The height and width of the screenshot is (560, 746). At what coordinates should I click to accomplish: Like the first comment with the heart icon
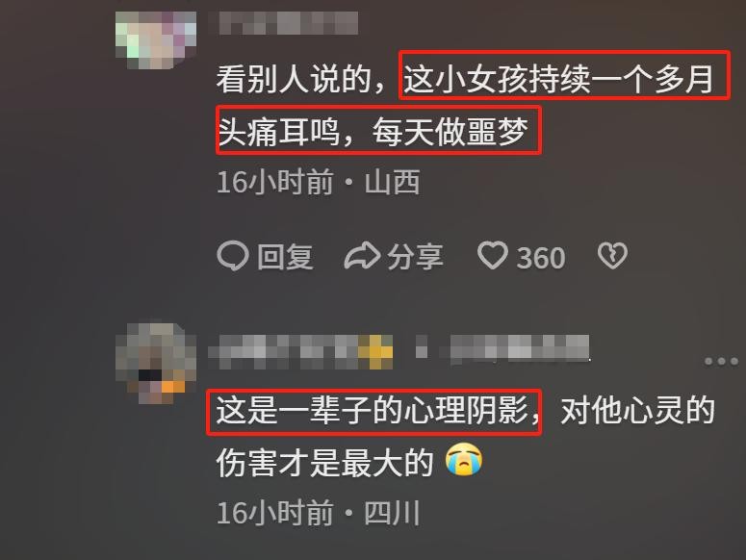coord(493,256)
